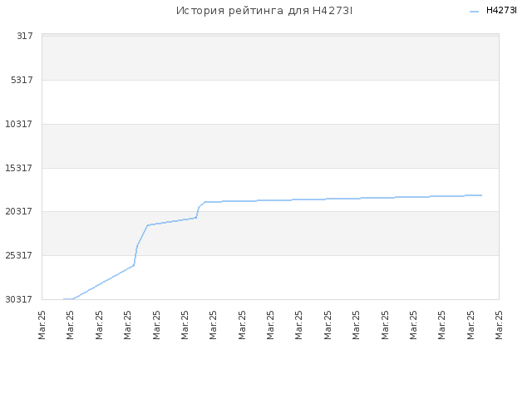
Task: Click the 20317 y-axis label
Action: (x=19, y=212)
